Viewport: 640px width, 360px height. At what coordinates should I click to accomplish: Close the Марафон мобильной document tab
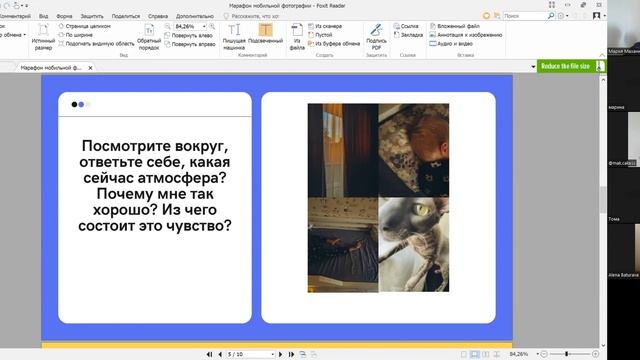90,68
